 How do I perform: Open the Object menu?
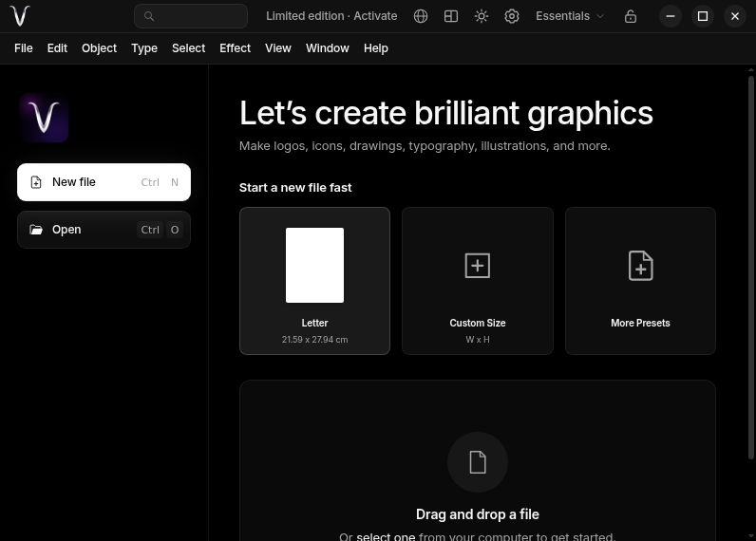100,48
